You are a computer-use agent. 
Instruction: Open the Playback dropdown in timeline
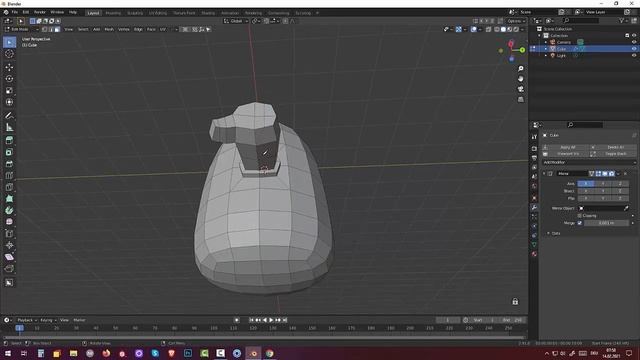tap(27, 320)
